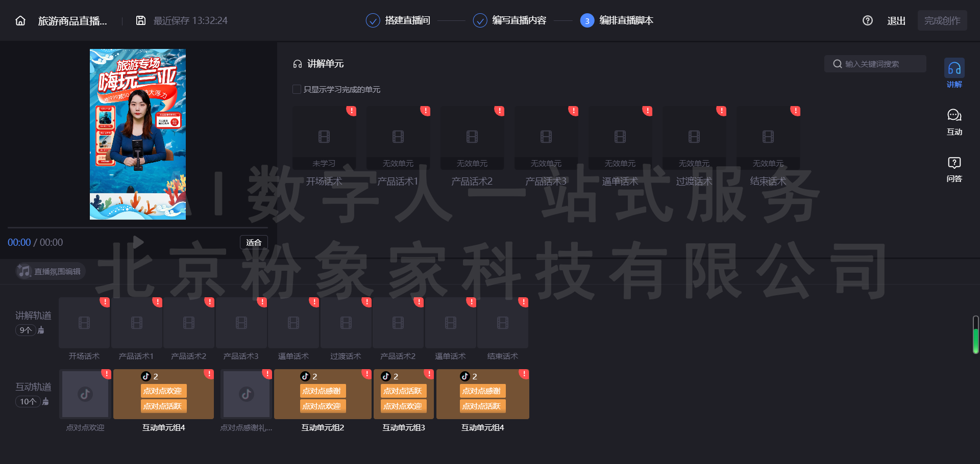Click the save icon beside 最近保存
Screen dimensions: 980x464
pos(141,21)
